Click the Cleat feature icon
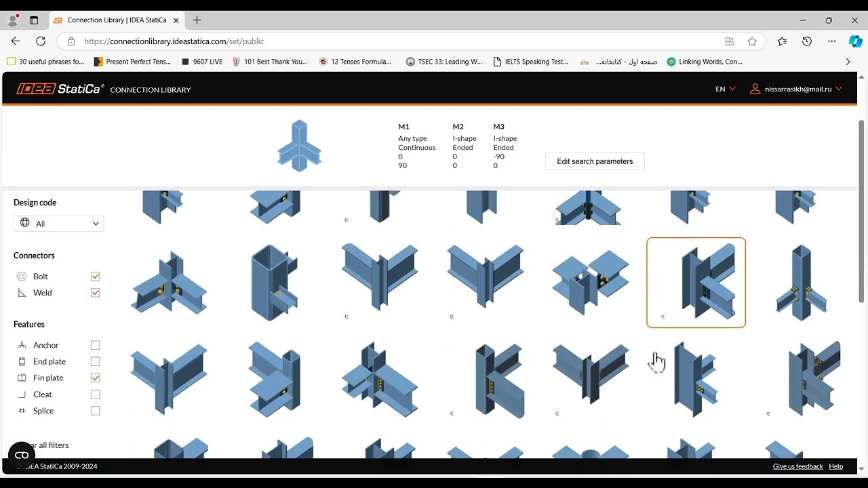 click(x=22, y=394)
